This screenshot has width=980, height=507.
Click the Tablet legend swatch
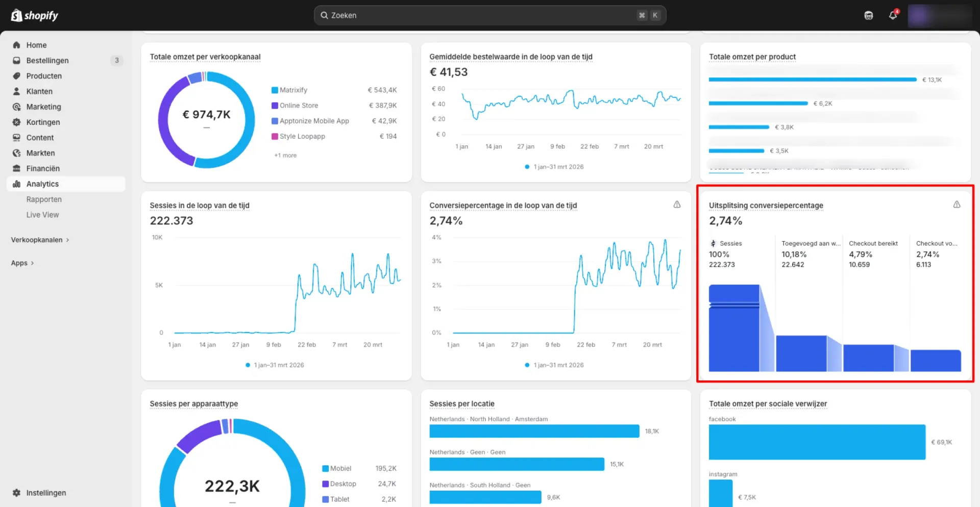click(325, 499)
